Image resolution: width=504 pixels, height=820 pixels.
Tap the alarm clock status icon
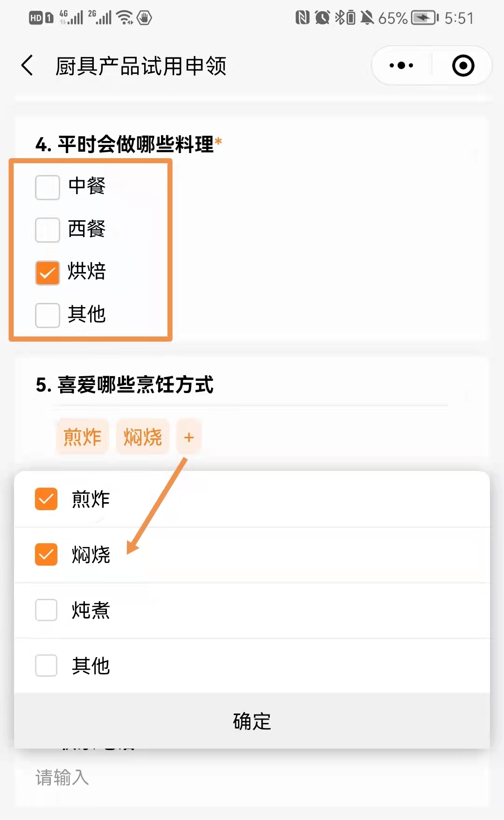(322, 18)
